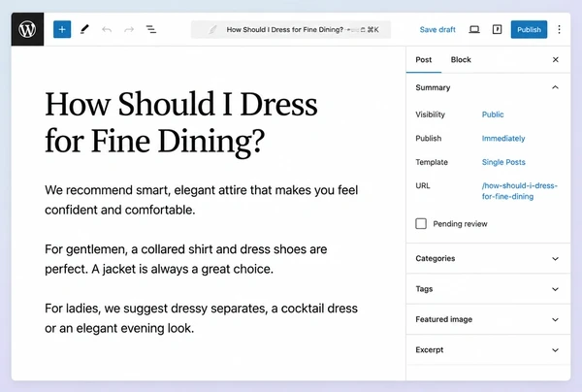Expand the Tags panel
The height and width of the screenshot is (392, 582).
click(488, 289)
